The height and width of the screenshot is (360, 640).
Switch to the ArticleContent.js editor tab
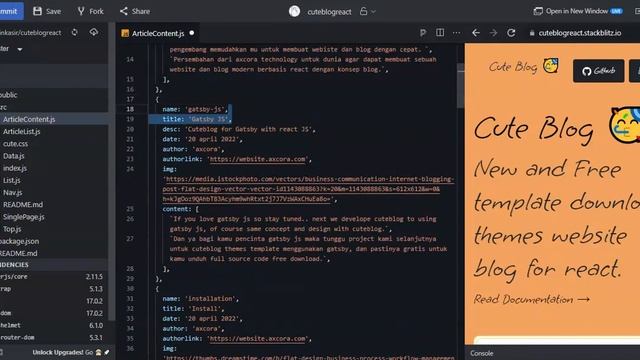pos(158,33)
